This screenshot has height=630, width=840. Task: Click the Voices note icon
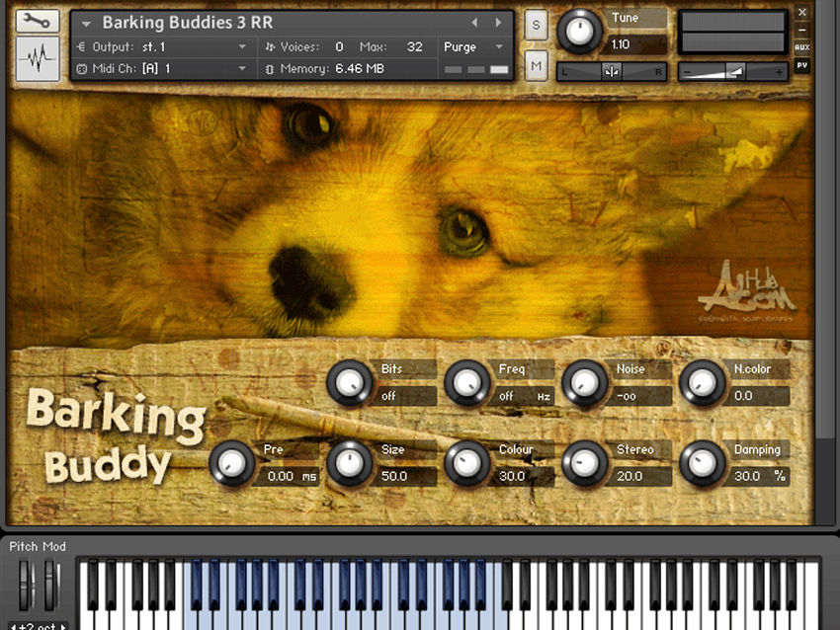pos(270,47)
